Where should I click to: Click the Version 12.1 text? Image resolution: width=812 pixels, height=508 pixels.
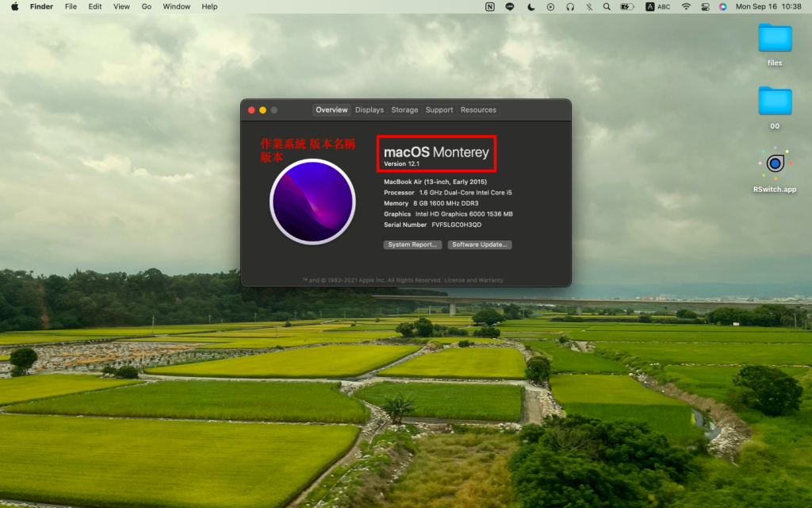click(x=401, y=164)
